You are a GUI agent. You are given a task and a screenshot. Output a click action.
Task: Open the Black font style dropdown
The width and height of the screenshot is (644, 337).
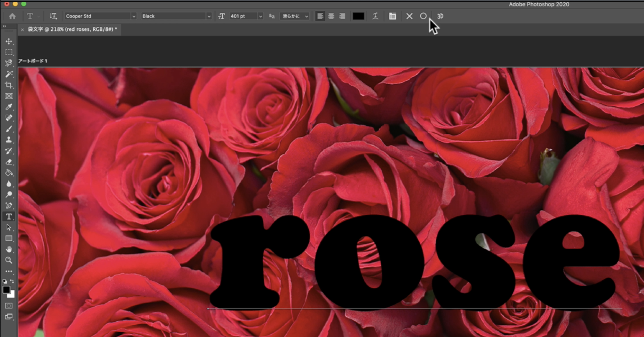click(209, 16)
